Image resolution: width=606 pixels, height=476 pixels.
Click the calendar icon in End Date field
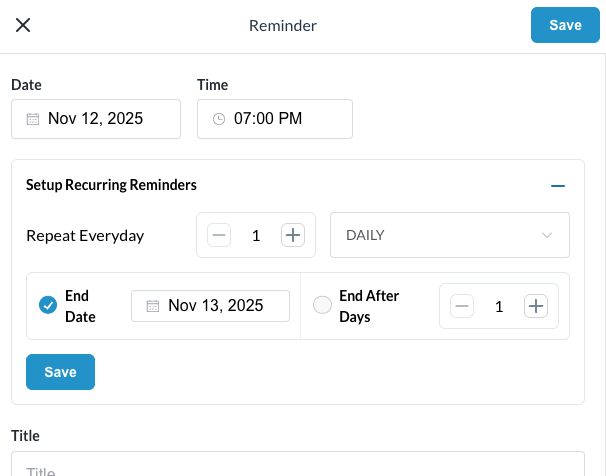click(x=153, y=306)
